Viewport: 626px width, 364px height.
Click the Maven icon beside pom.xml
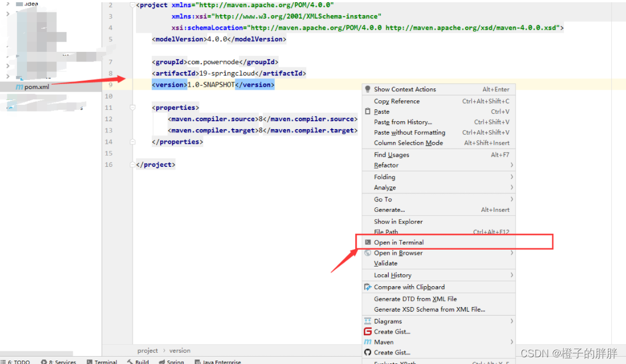19,87
